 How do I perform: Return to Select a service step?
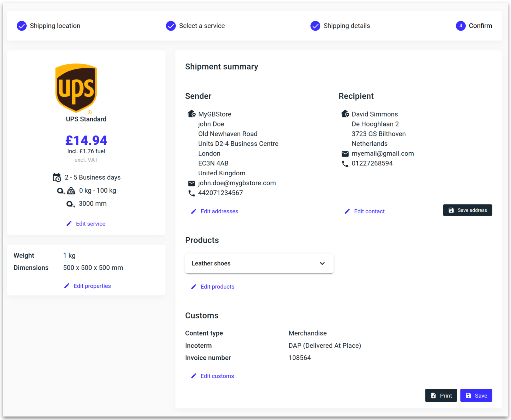coord(195,26)
